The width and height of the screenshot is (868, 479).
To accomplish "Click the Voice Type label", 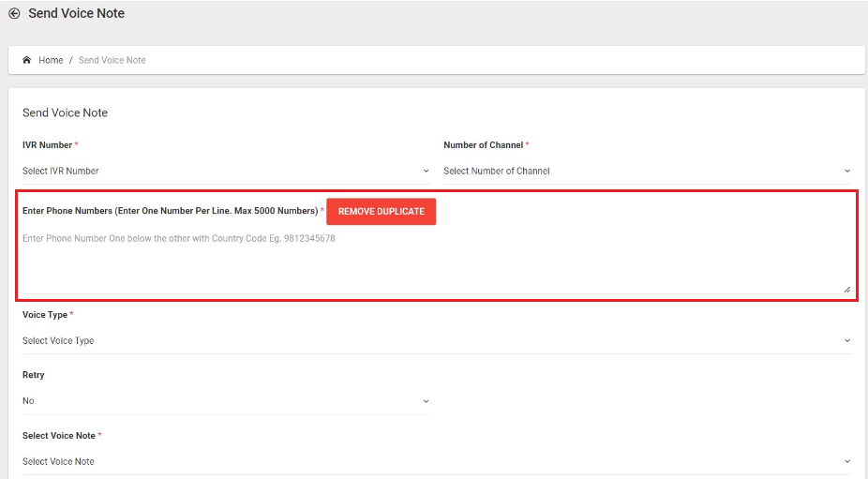I will point(45,315).
